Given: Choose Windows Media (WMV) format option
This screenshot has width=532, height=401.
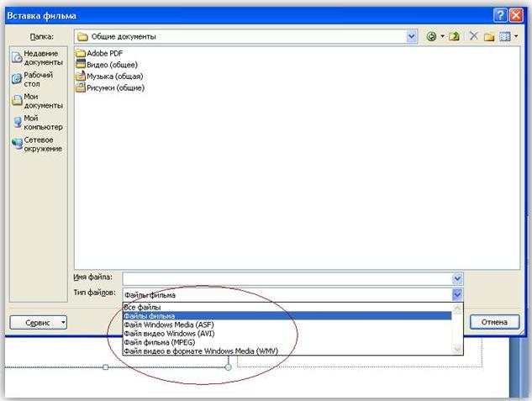Looking at the screenshot, I should click(x=287, y=351).
